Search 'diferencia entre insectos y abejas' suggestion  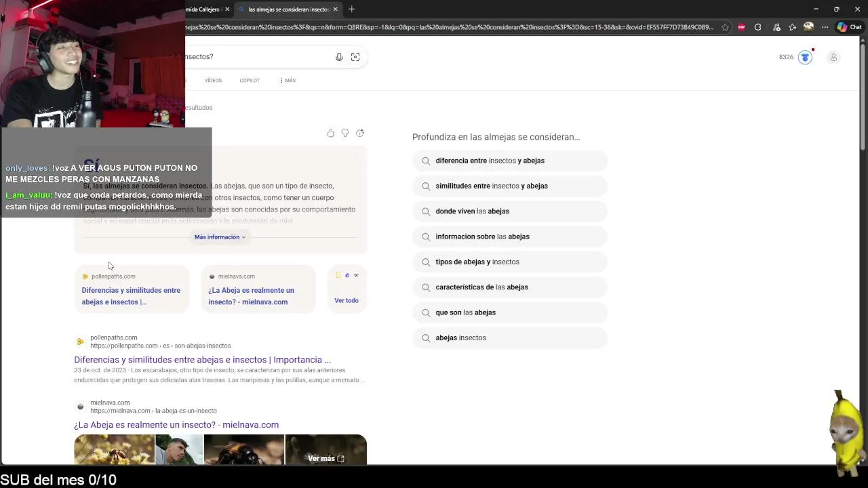pos(510,161)
